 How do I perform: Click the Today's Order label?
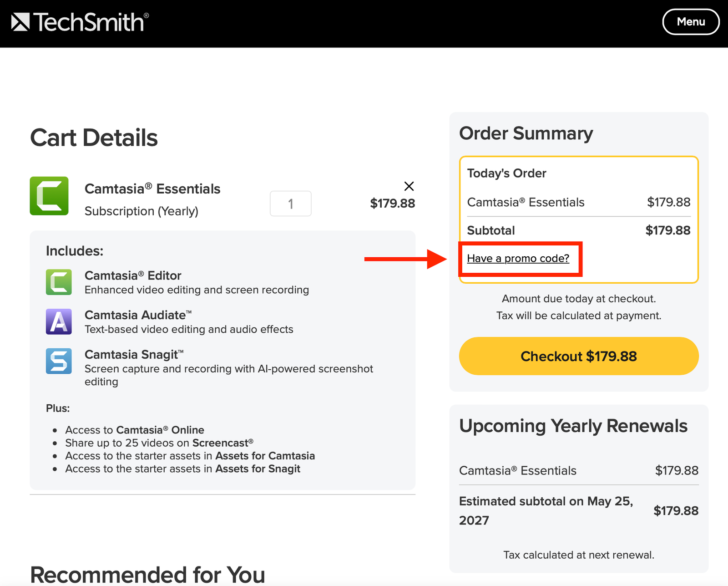[x=506, y=173]
